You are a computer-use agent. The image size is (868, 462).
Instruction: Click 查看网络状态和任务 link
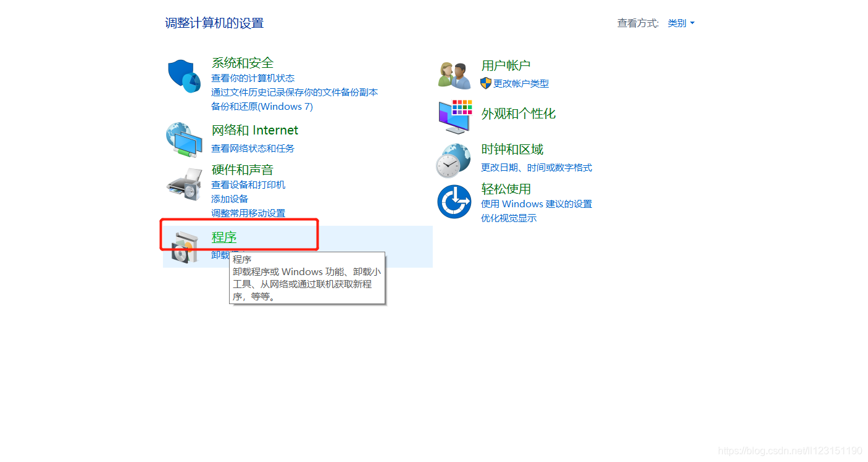tap(253, 149)
